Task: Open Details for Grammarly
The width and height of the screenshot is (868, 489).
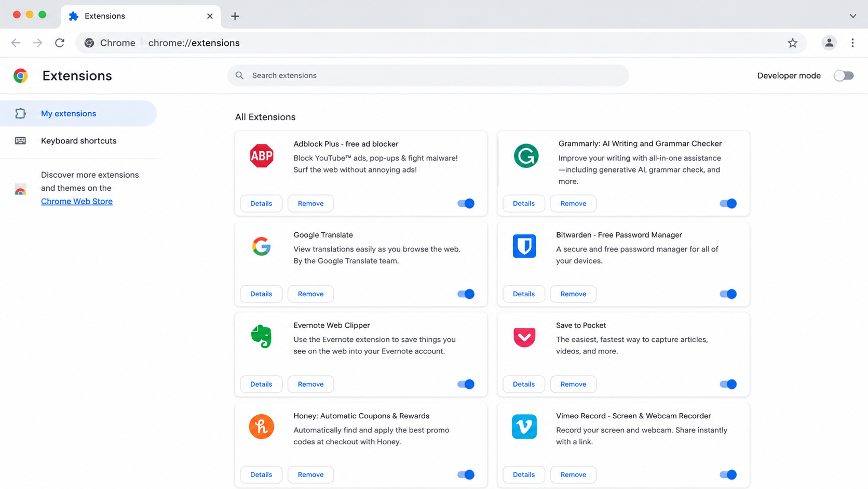Action: coord(524,204)
